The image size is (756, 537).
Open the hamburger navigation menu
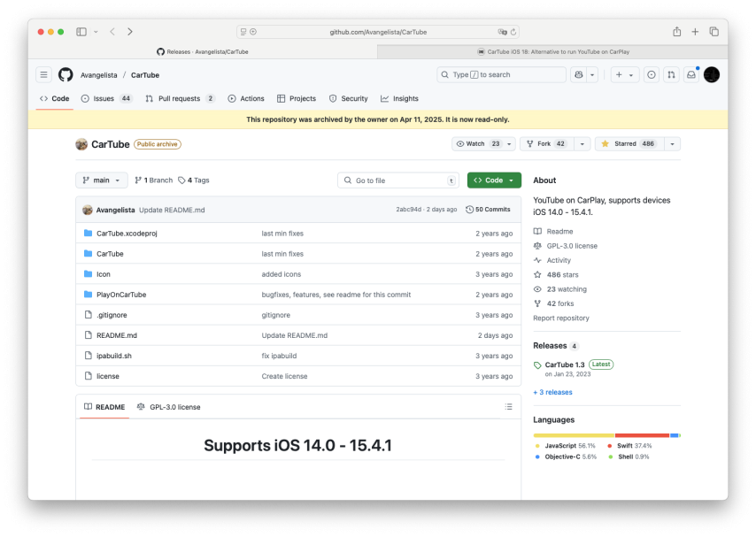(x=44, y=74)
